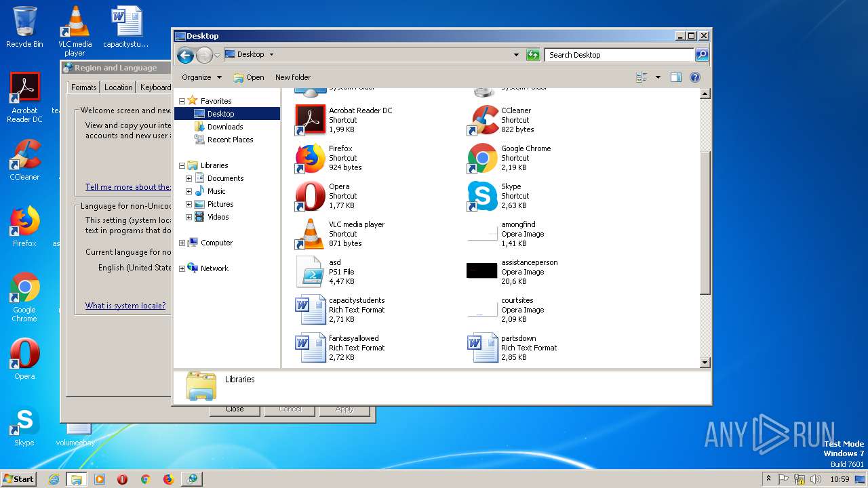
Task: Open Internet Explorer from taskbar
Action: click(54, 479)
